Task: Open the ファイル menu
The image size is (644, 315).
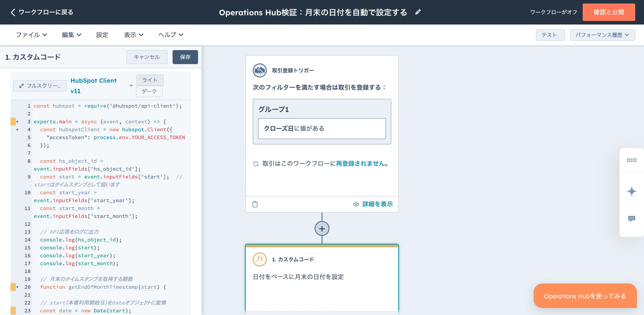Action: pos(31,35)
